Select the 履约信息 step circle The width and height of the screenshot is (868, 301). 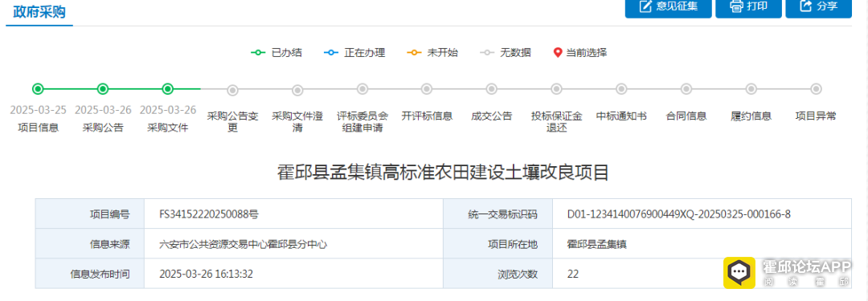(x=751, y=89)
